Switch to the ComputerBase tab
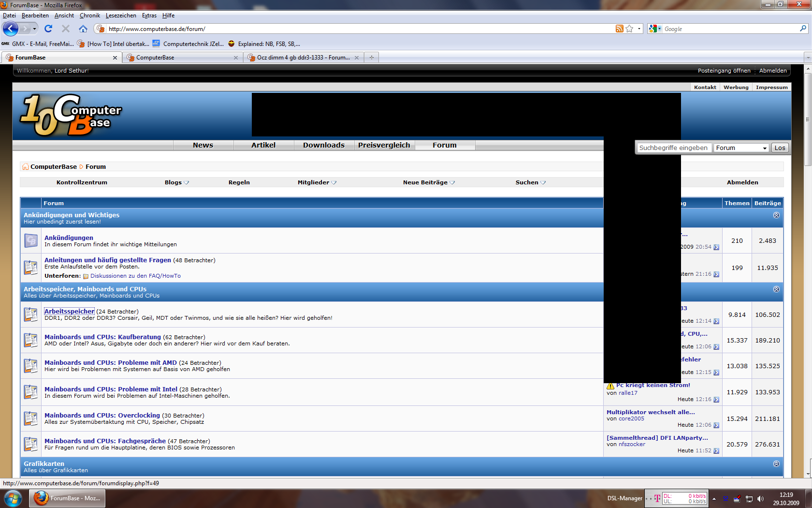The width and height of the screenshot is (812, 508). (x=182, y=58)
